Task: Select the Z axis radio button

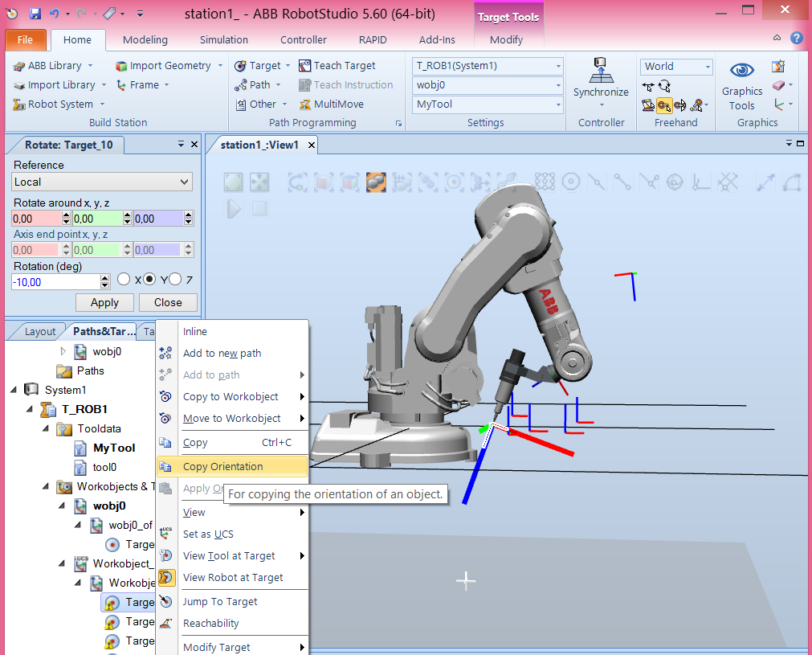Action: tap(173, 279)
